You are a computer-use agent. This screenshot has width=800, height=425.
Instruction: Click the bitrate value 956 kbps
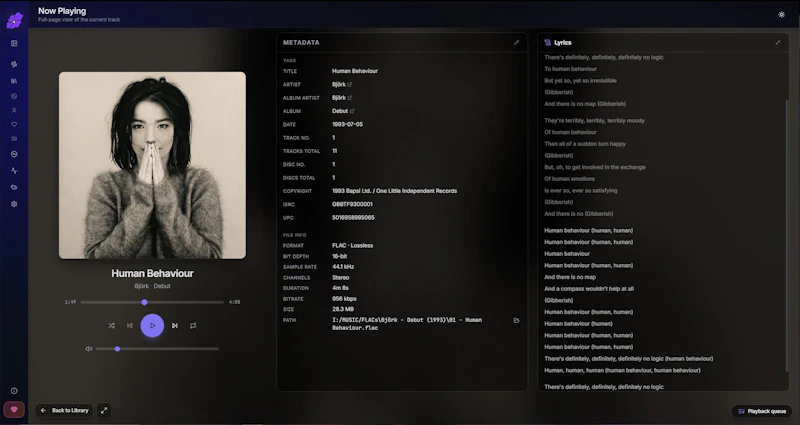click(344, 299)
